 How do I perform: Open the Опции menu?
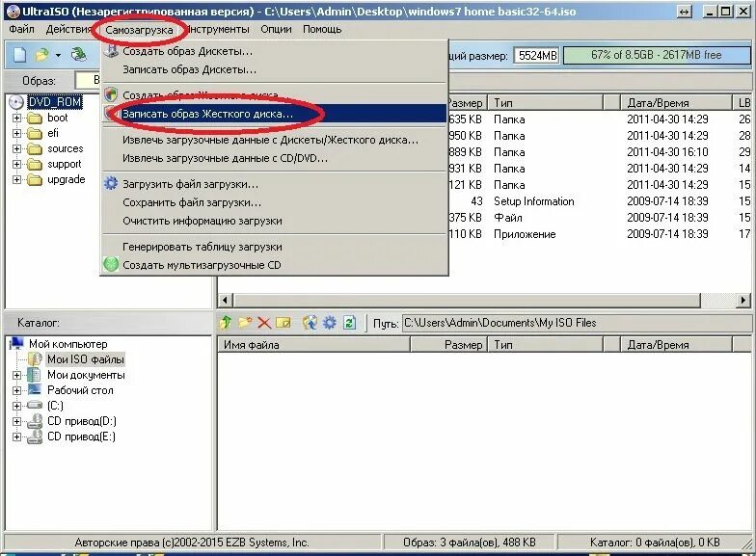(276, 29)
